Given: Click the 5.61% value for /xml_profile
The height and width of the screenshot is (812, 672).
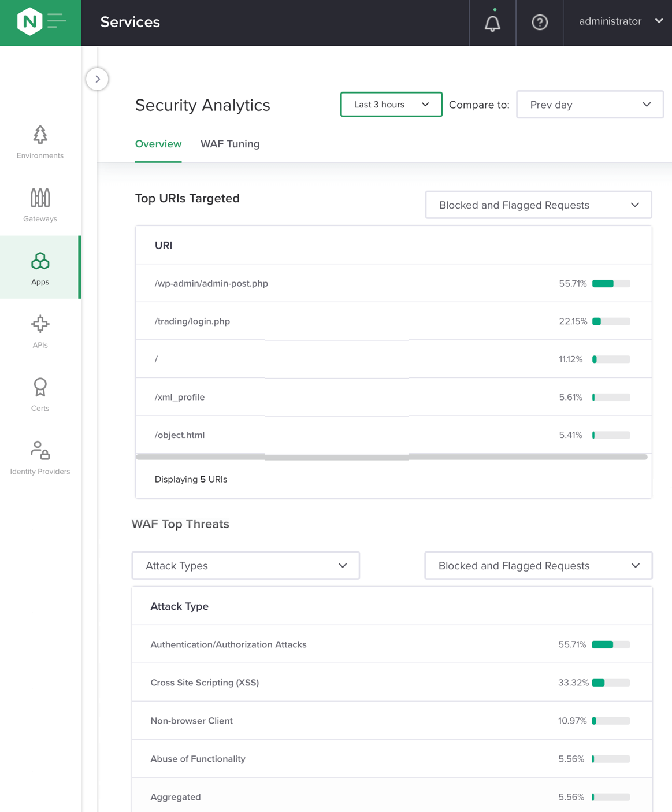Looking at the screenshot, I should (570, 397).
